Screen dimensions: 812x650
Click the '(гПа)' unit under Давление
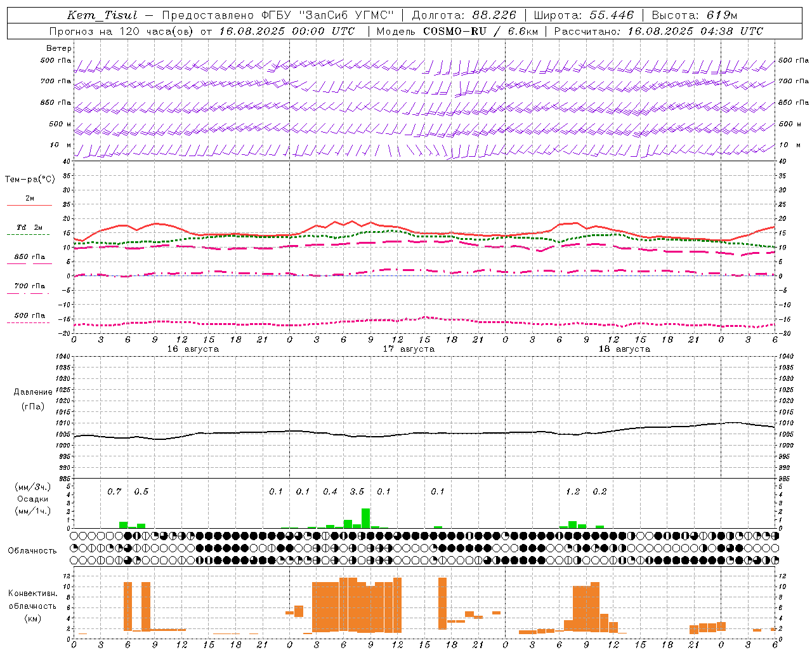(33, 407)
